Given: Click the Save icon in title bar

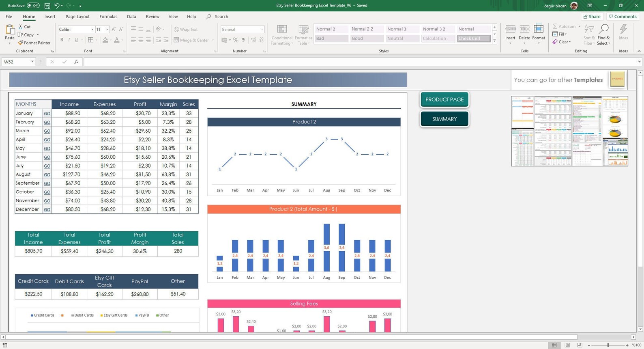Looking at the screenshot, I should [x=47, y=6].
